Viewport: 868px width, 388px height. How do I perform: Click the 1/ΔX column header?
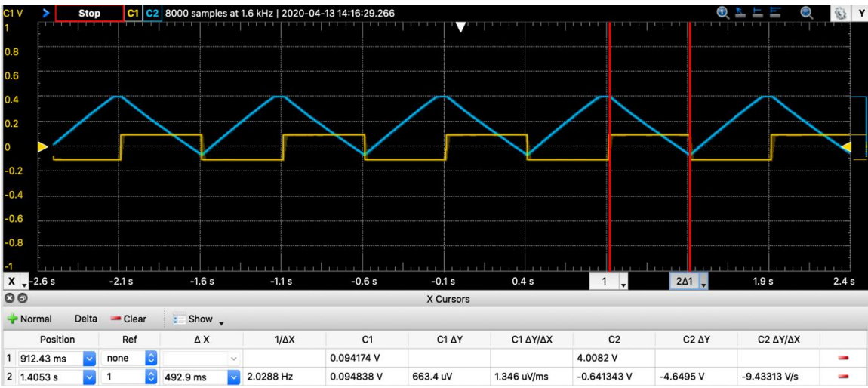click(x=285, y=339)
